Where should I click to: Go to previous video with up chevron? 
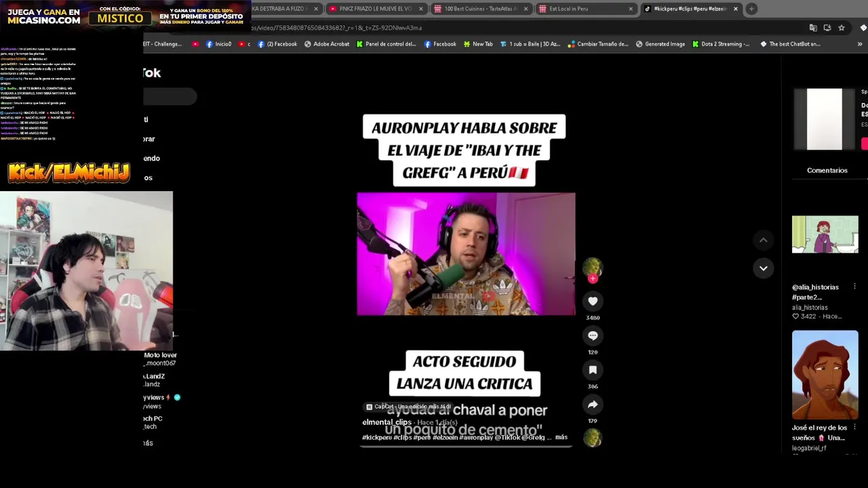click(763, 240)
